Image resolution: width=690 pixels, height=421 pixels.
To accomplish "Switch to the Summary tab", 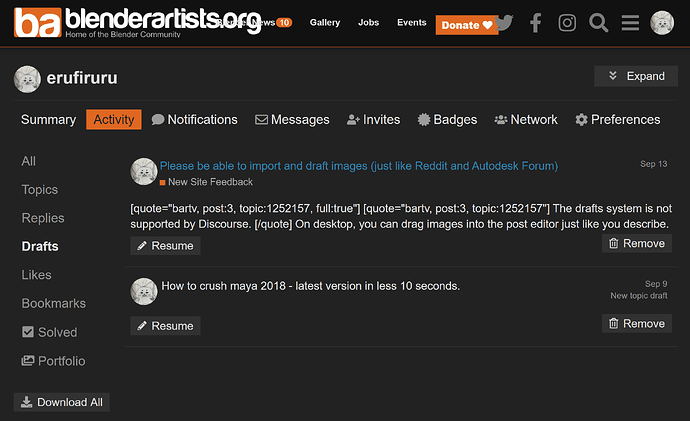I will coord(48,120).
